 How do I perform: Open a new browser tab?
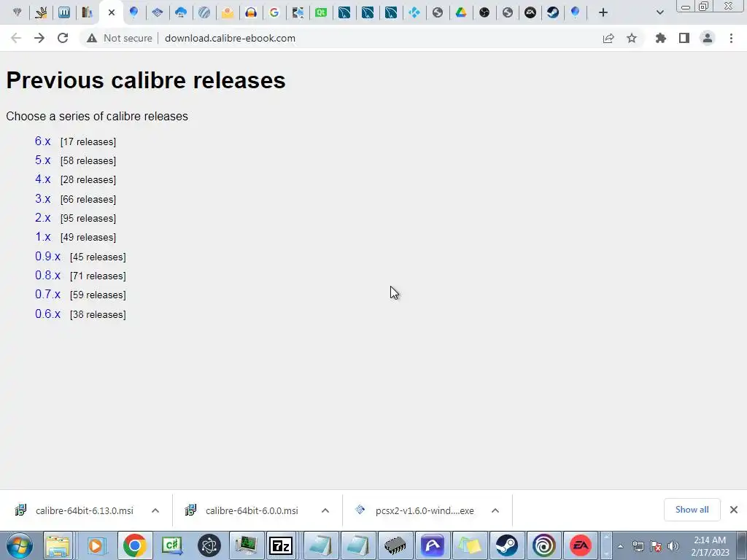tap(603, 12)
